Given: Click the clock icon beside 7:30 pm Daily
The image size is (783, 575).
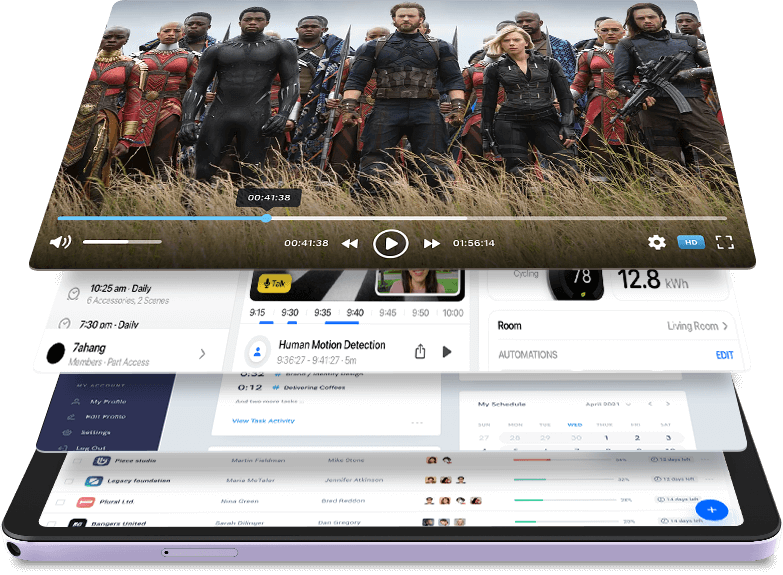Looking at the screenshot, I should click(x=64, y=324).
